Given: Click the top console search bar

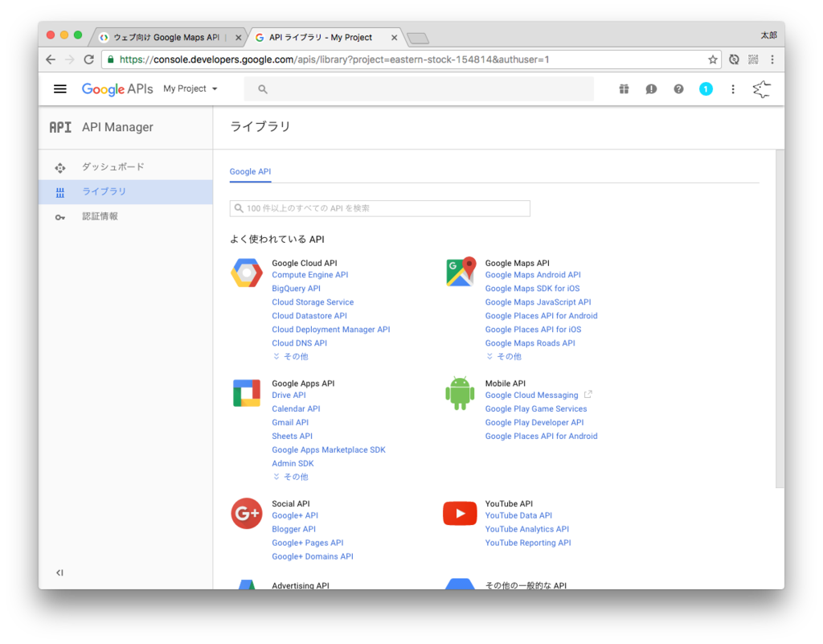Looking at the screenshot, I should pyautogui.click(x=419, y=89).
